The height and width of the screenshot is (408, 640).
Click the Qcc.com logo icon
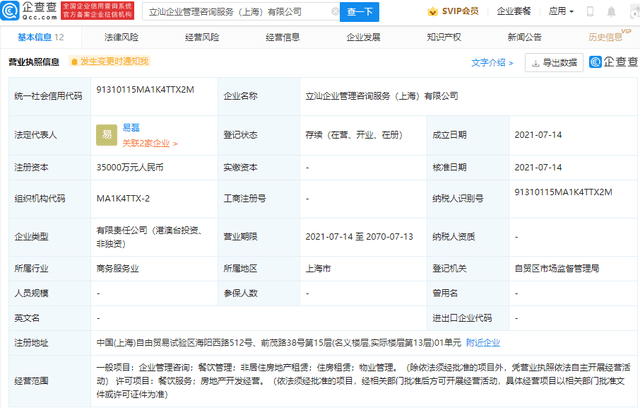pos(10,11)
